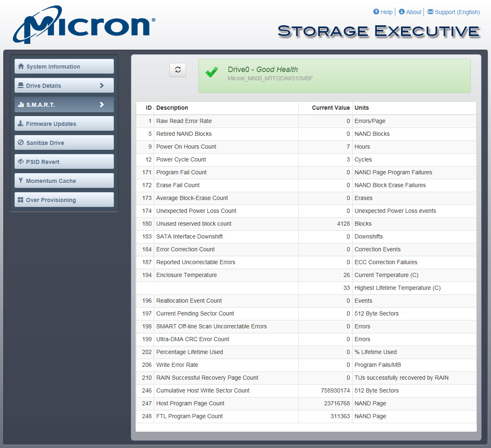Image resolution: width=491 pixels, height=448 pixels.
Task: Click model name Micron_M600_MTFDDAK512MBF
Action: click(270, 78)
